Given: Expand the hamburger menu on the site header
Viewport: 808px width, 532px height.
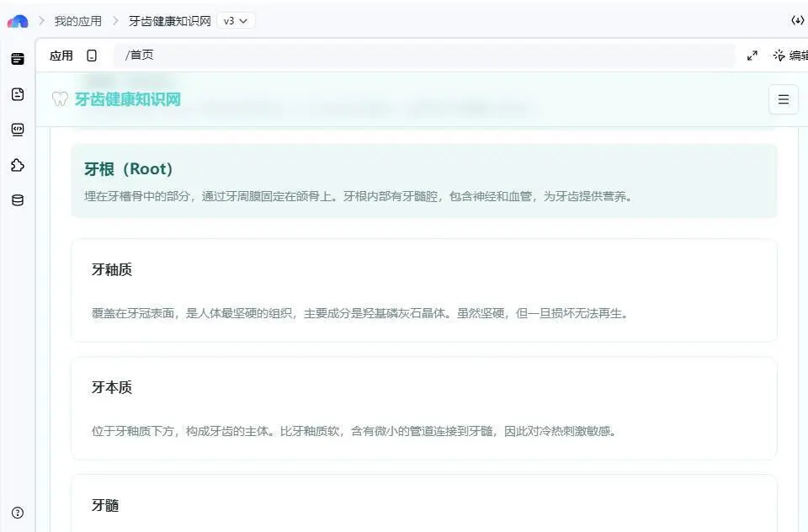Looking at the screenshot, I should pos(783,99).
